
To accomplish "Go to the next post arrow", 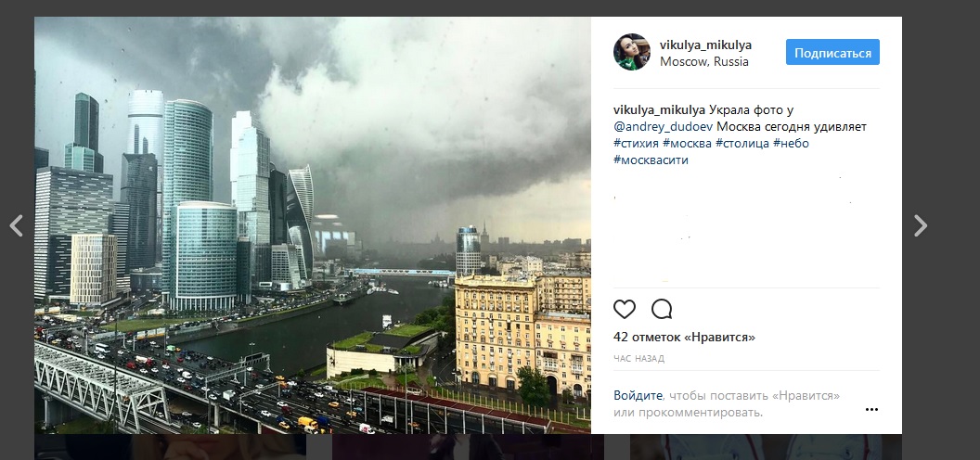I will [920, 225].
